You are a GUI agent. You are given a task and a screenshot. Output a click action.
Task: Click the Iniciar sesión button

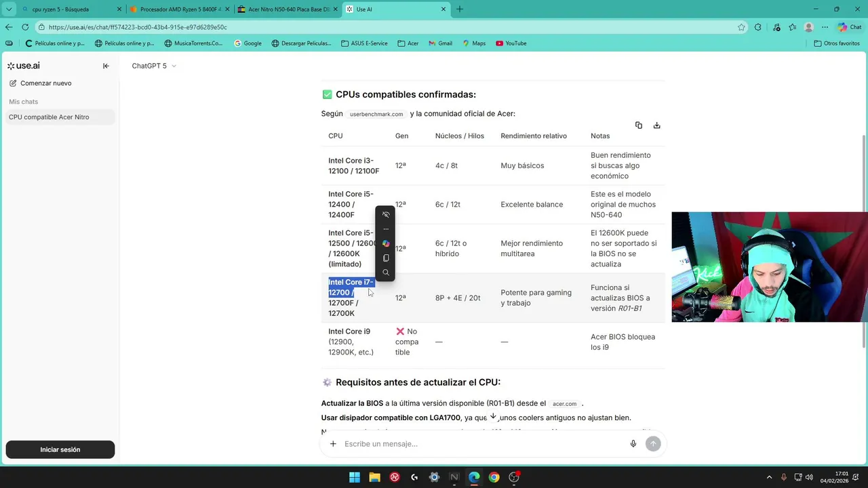[60, 449]
